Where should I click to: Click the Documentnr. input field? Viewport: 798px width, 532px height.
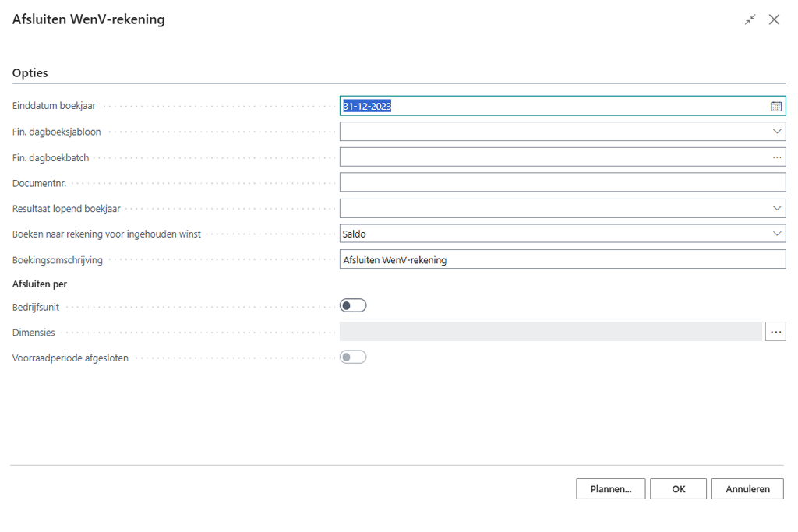pos(563,182)
